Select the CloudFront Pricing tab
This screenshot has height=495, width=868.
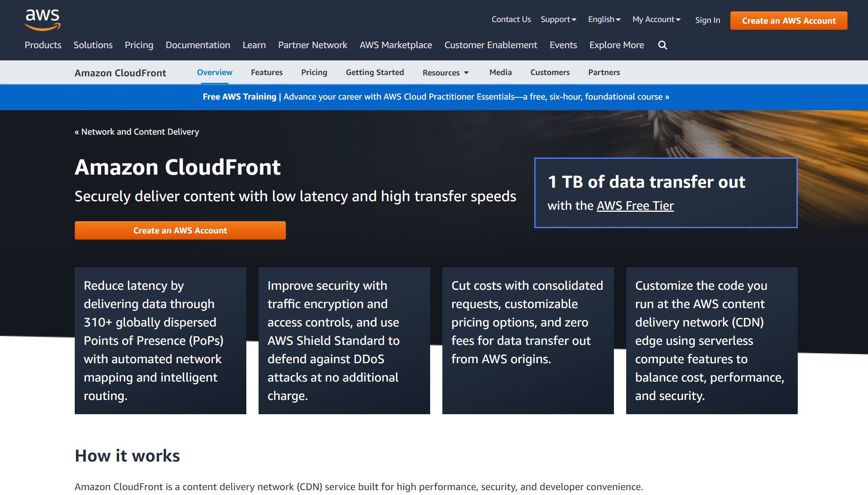point(314,73)
